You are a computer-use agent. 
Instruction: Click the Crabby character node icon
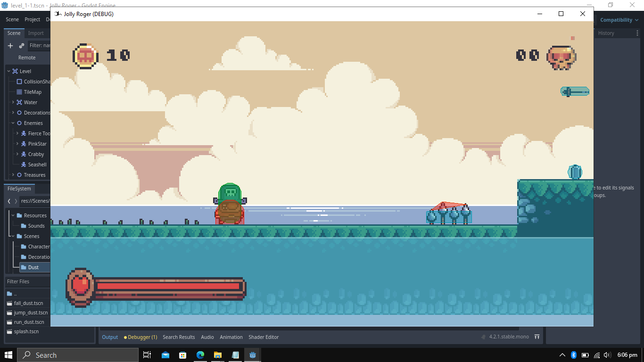24,154
